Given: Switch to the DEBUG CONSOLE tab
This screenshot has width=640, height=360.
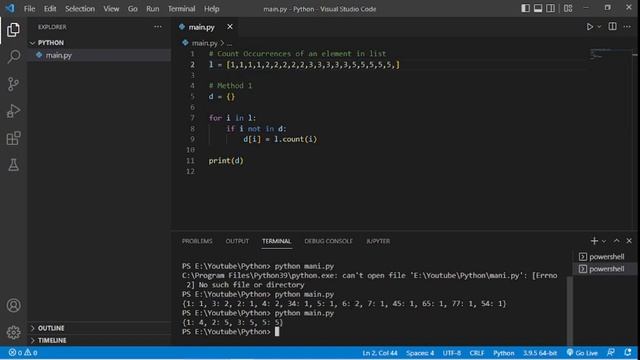Looking at the screenshot, I should coord(328,241).
